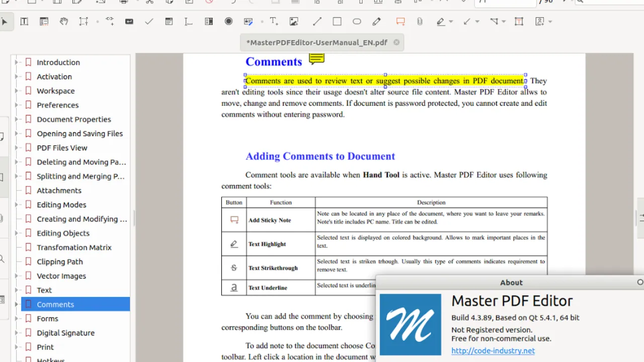Select the Insert Image tool

pyautogui.click(x=294, y=22)
